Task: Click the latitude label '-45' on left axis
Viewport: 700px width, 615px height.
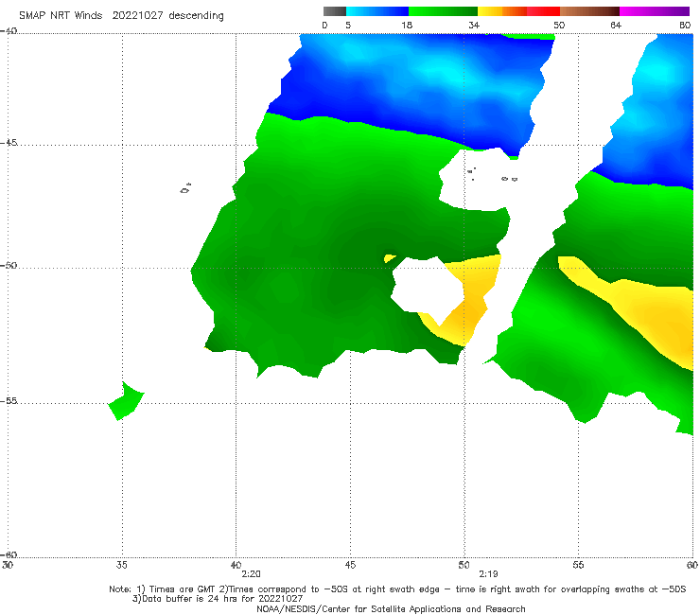Action: pyautogui.click(x=9, y=143)
